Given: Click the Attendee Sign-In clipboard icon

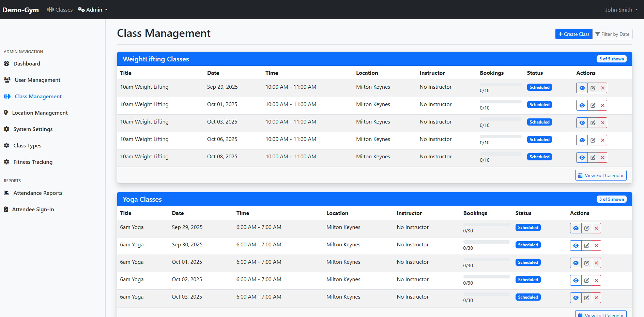Looking at the screenshot, I should [x=6, y=209].
